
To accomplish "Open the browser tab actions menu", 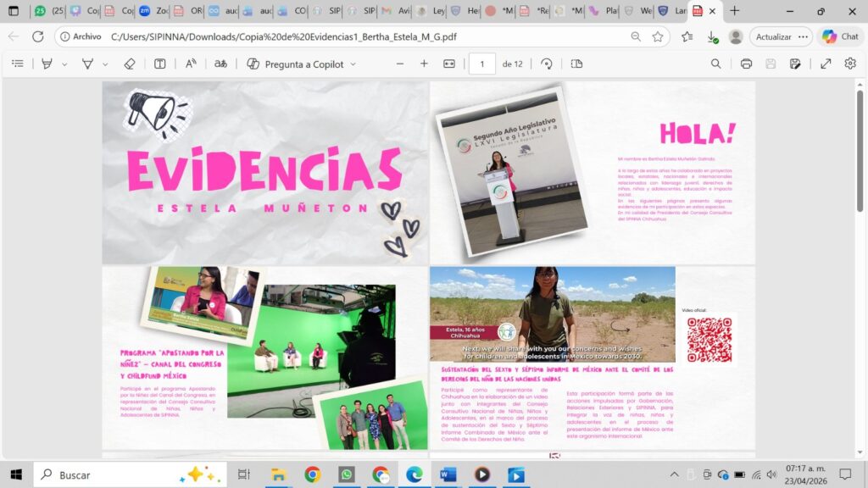I will (14, 11).
